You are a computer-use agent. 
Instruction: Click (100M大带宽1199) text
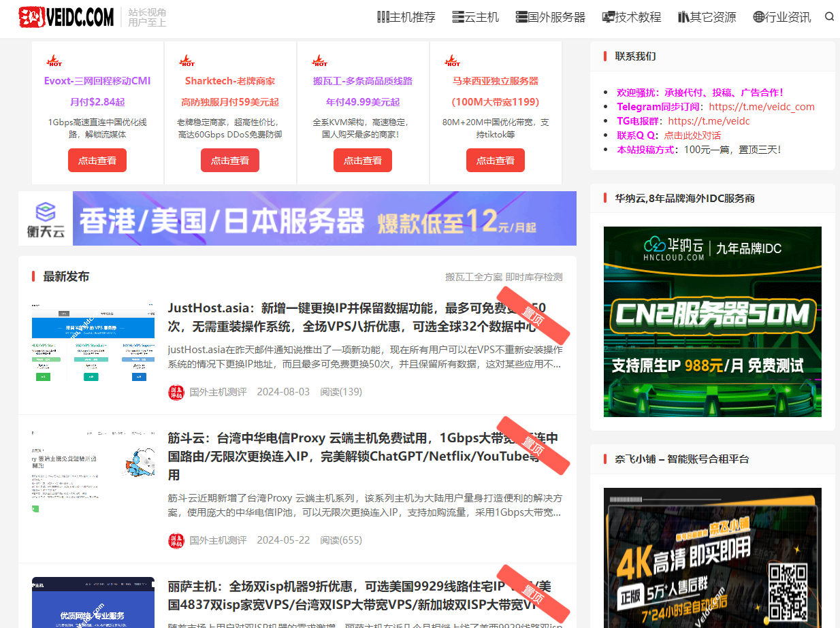point(496,102)
